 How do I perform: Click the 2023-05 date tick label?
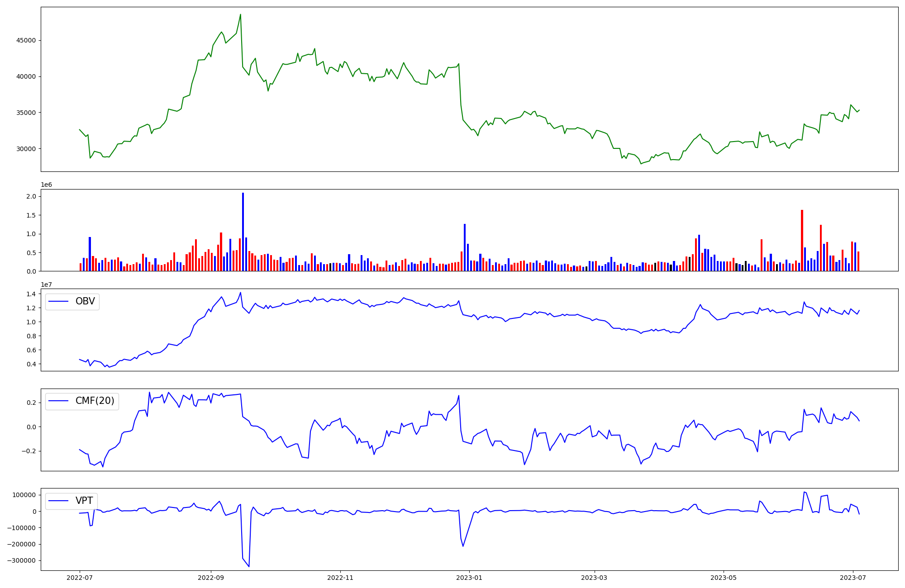724,578
